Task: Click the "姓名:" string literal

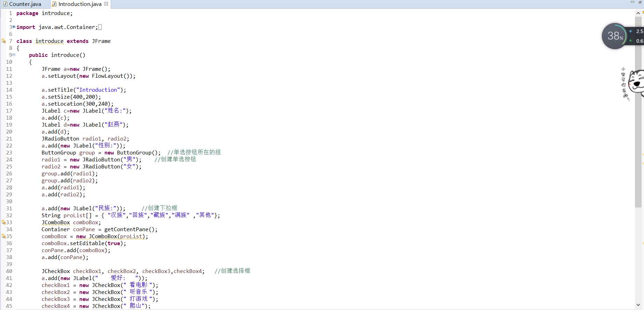Action: point(115,111)
